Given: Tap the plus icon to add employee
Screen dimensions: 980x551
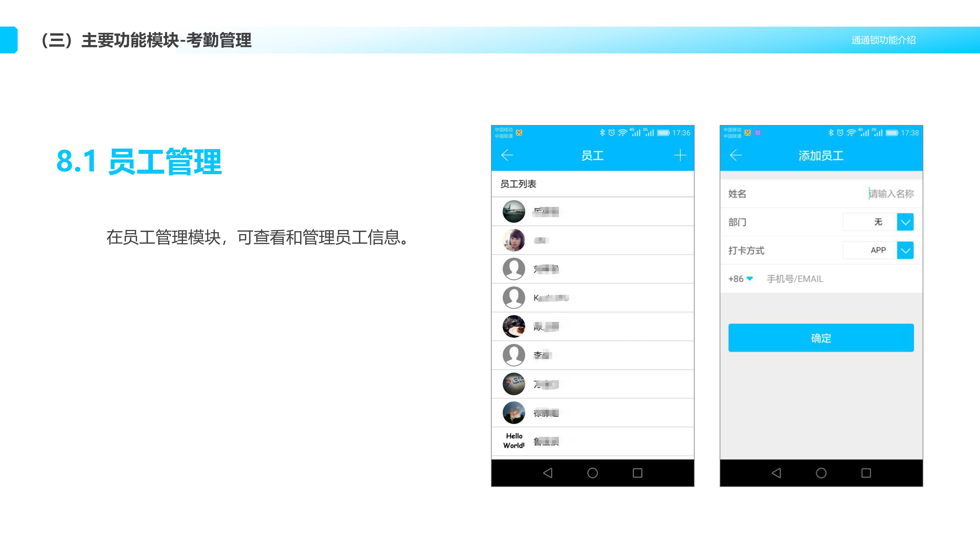Looking at the screenshot, I should click(680, 155).
